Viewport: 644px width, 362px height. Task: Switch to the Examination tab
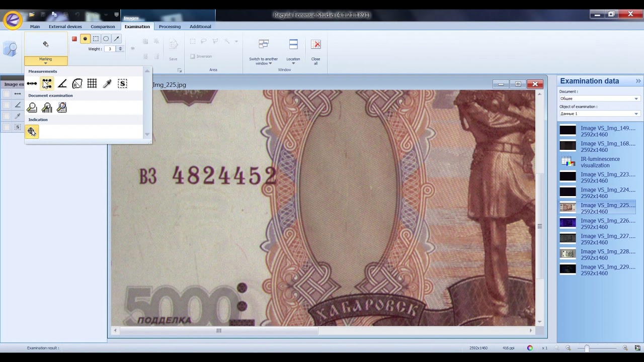137,27
